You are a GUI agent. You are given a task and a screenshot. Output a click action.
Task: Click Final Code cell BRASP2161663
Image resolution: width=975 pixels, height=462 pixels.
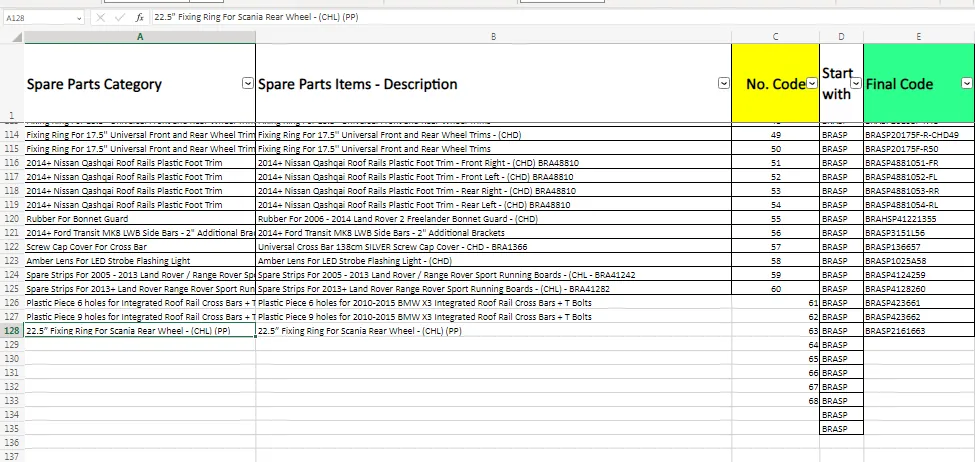pyautogui.click(x=919, y=331)
